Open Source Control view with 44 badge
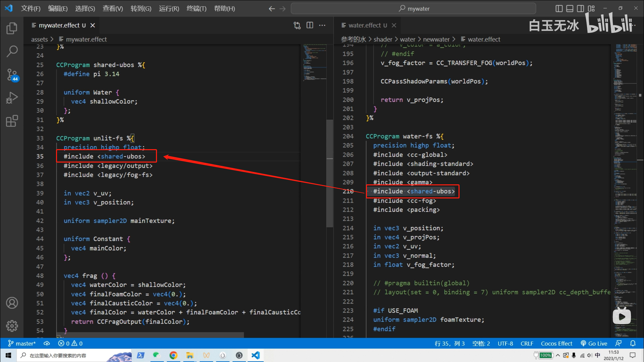644x362 pixels. click(x=12, y=75)
